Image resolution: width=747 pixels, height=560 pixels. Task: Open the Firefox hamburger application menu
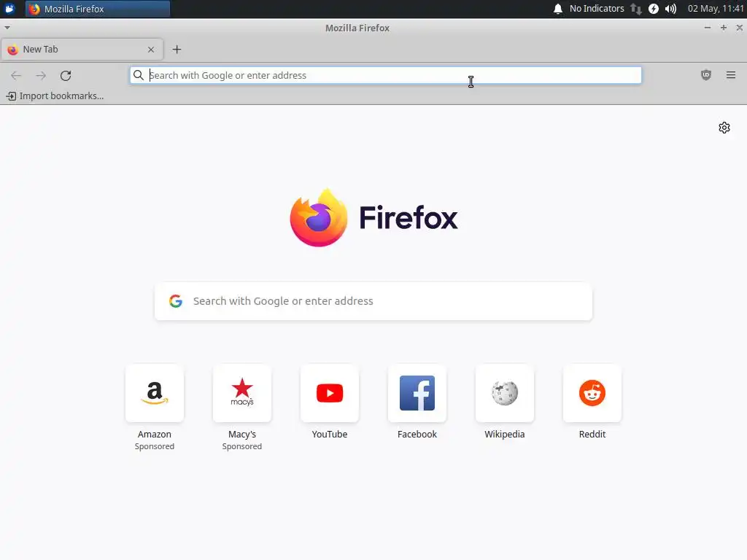coord(731,75)
